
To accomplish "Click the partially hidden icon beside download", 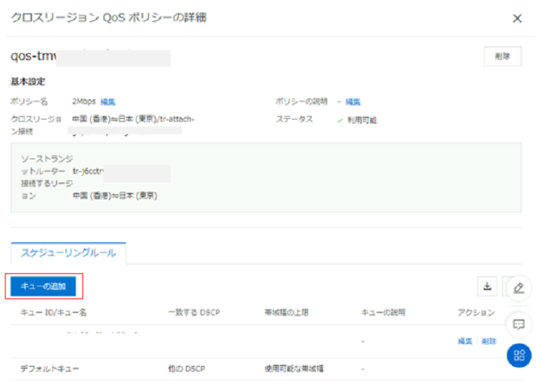I will (x=505, y=286).
